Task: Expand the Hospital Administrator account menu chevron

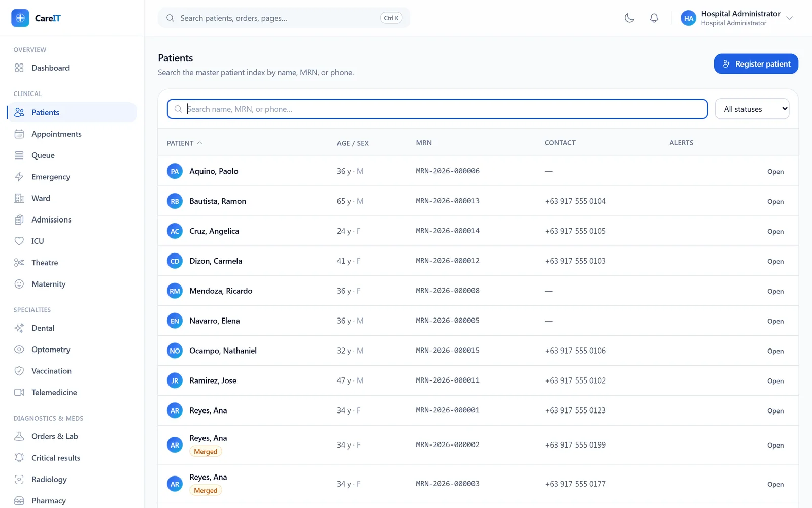Action: [x=790, y=18]
